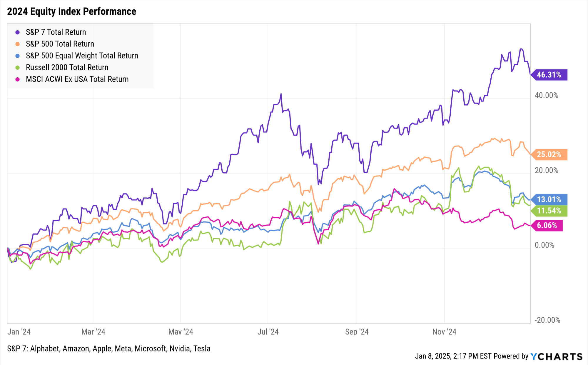Image resolution: width=588 pixels, height=365 pixels.
Task: Click the 11.54% green value flag
Action: click(549, 211)
